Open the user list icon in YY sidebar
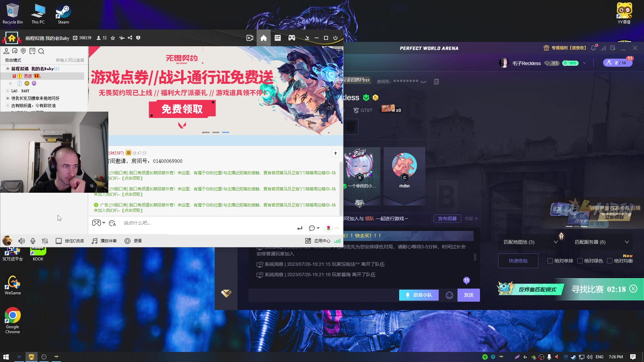 pyautogui.click(x=6, y=51)
